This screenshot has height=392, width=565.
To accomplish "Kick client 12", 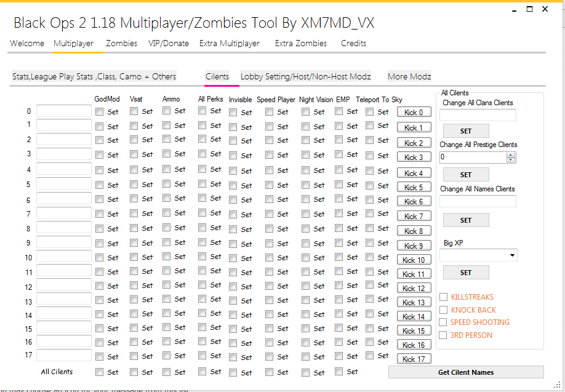I will [x=414, y=288].
